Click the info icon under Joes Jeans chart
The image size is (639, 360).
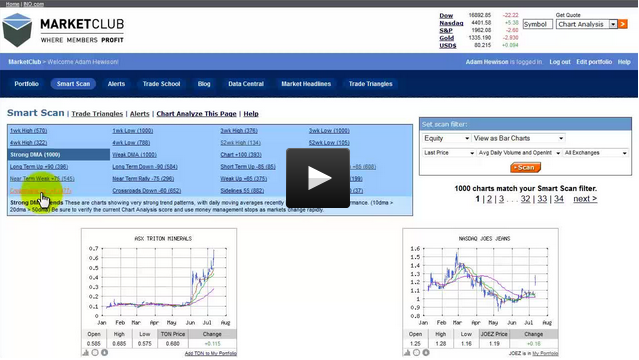[x=426, y=353]
